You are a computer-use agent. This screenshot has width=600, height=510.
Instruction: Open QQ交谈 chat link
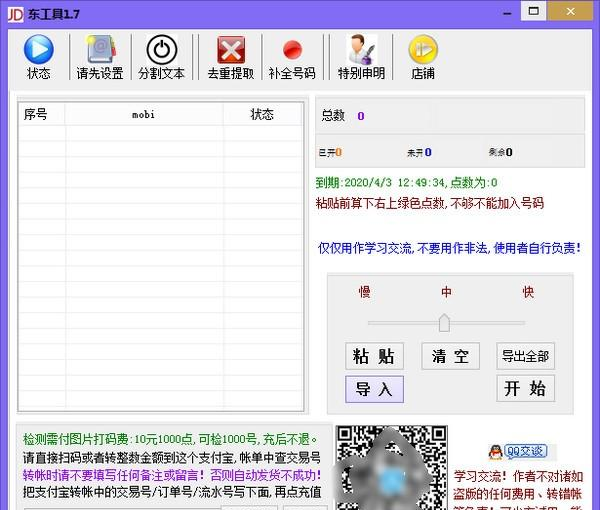(518, 452)
